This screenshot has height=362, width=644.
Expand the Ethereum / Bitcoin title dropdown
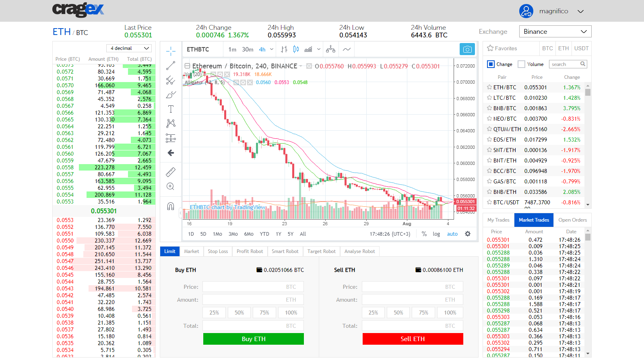301,66
